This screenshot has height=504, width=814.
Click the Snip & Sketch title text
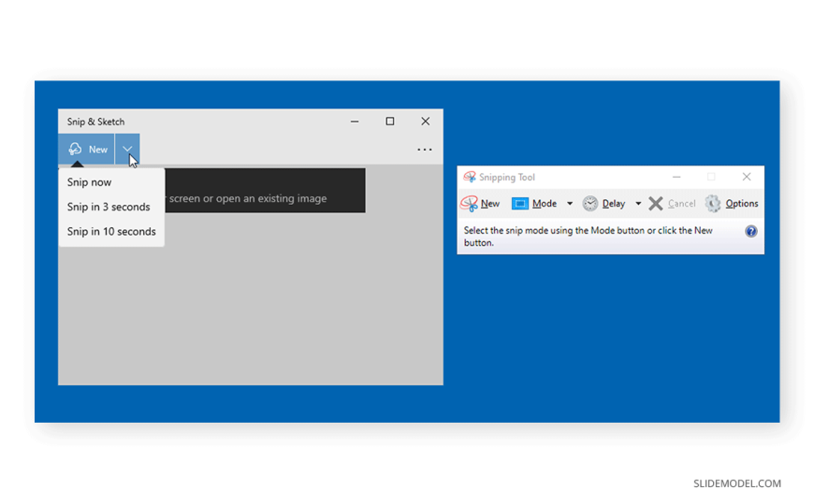[96, 122]
